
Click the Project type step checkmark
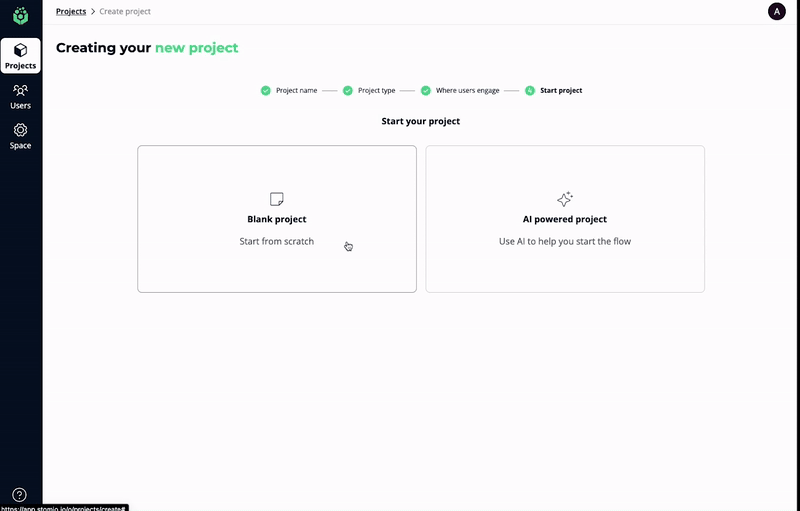pos(348,90)
